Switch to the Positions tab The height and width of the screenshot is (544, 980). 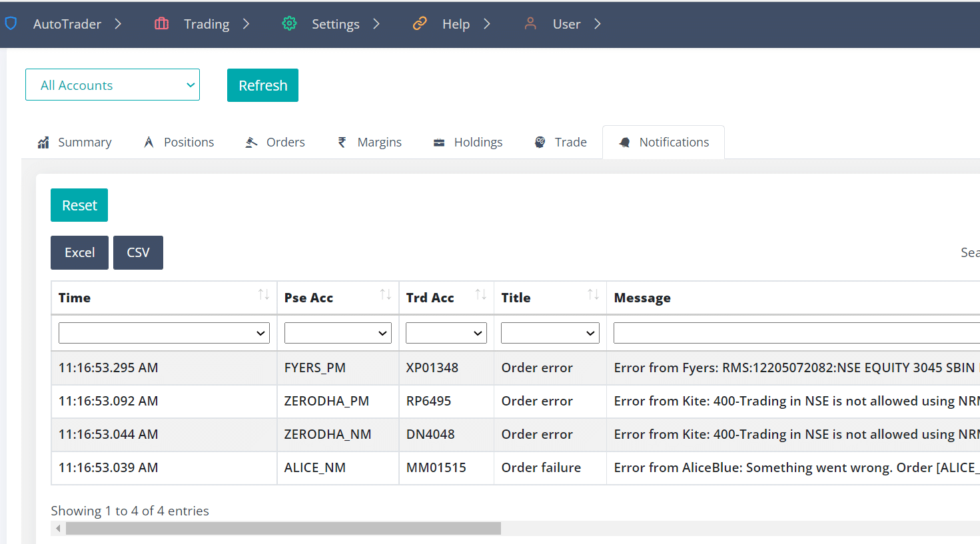tap(179, 142)
